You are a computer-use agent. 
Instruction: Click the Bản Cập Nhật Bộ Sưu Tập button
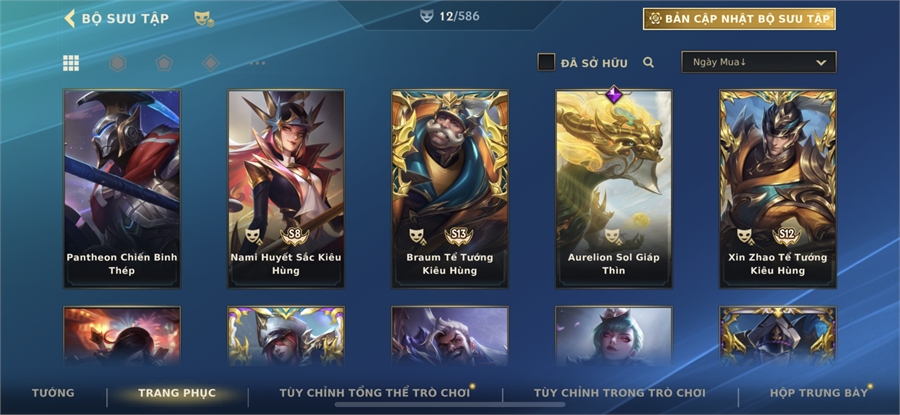click(739, 19)
